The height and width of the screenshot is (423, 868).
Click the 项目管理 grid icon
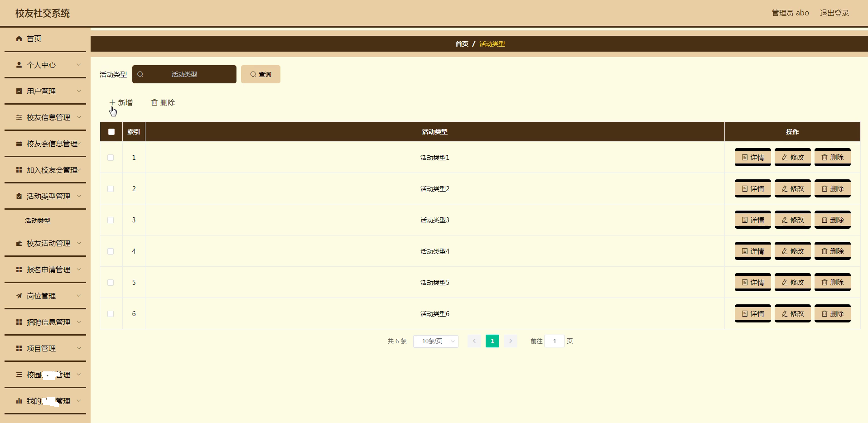pyautogui.click(x=19, y=349)
